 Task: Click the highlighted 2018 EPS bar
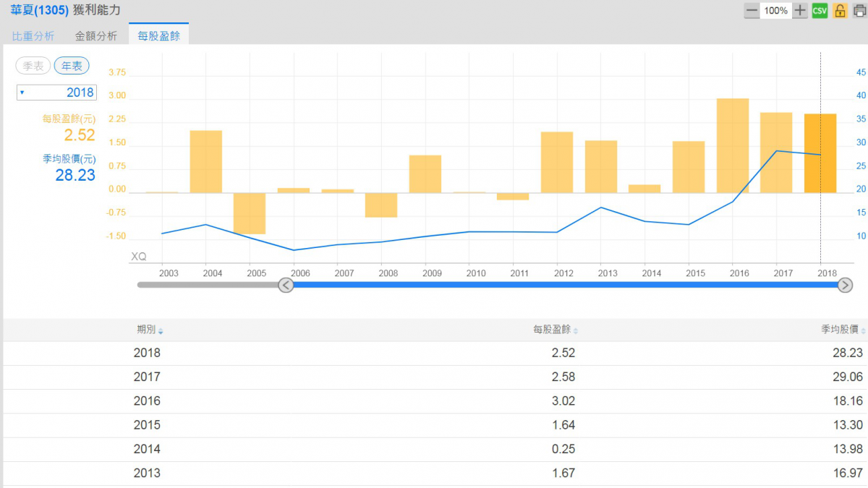[820, 153]
